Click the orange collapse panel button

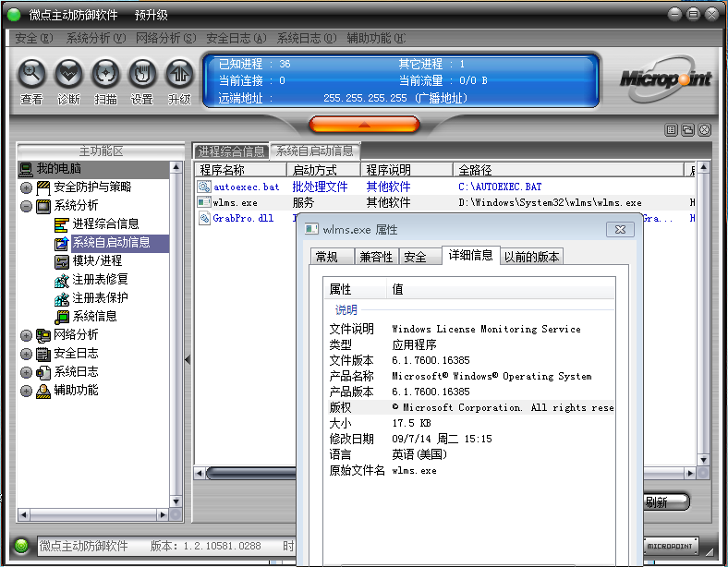(365, 125)
